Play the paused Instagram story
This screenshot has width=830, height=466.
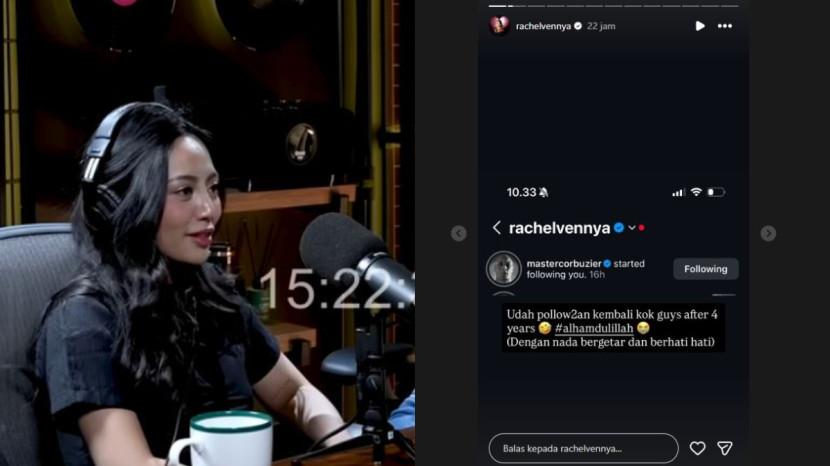(700, 26)
